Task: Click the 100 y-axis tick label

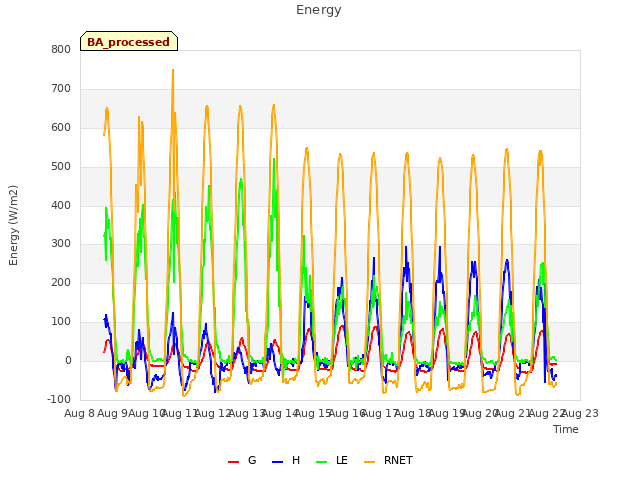Action: coord(61,322)
